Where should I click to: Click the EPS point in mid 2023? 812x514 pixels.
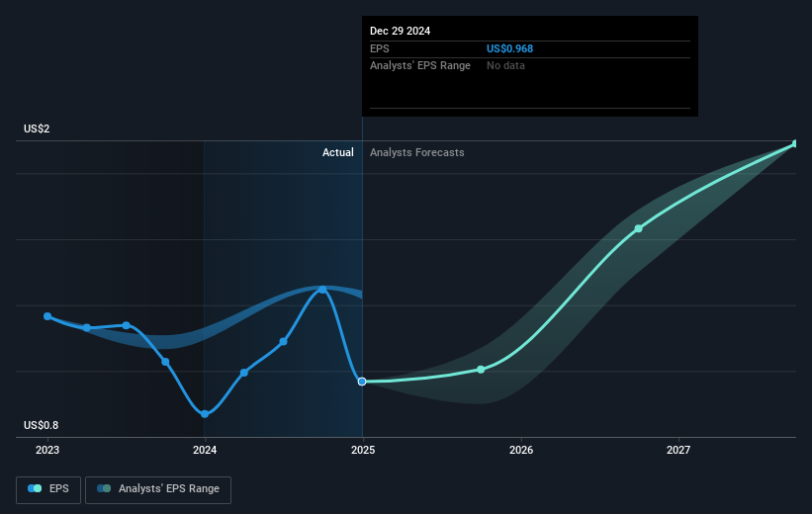click(x=127, y=325)
